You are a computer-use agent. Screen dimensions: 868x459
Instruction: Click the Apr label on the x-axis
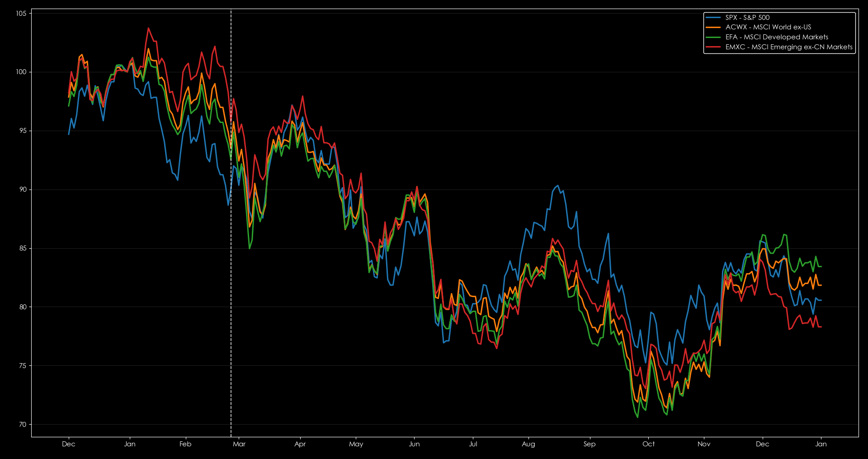point(300,444)
